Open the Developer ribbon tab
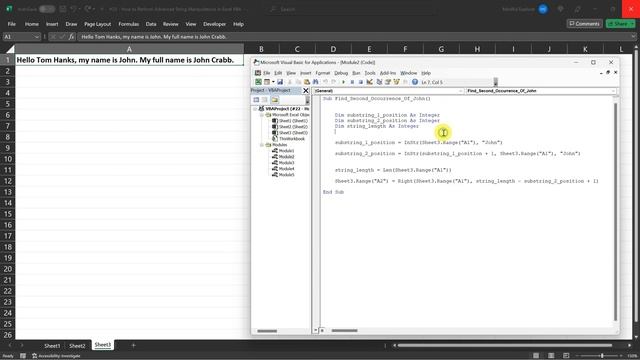The image size is (640, 360). (214, 24)
